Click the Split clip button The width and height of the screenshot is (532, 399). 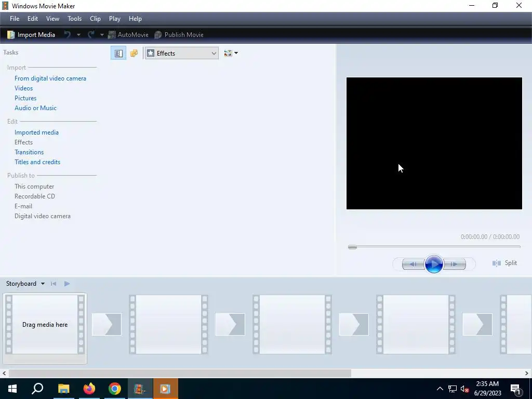(504, 263)
